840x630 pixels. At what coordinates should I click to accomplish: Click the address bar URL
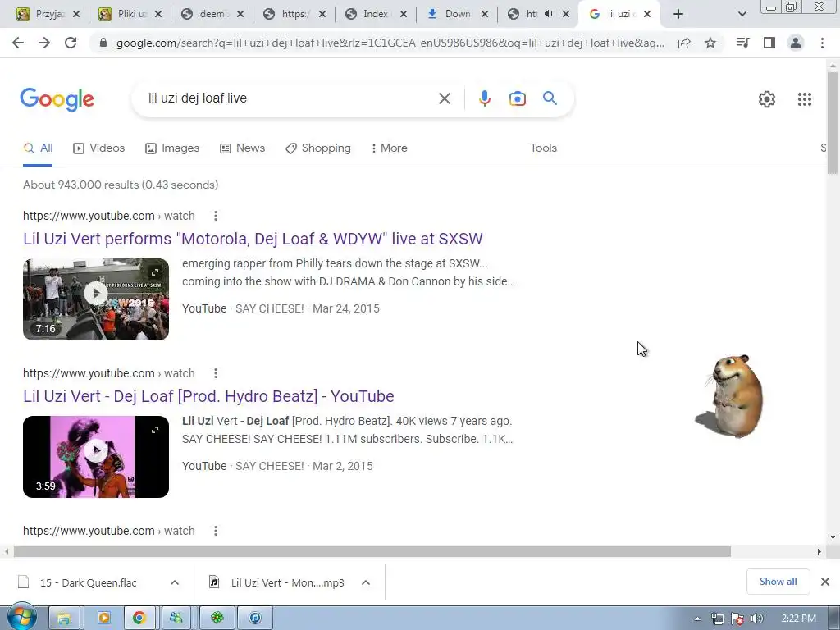(x=390, y=43)
